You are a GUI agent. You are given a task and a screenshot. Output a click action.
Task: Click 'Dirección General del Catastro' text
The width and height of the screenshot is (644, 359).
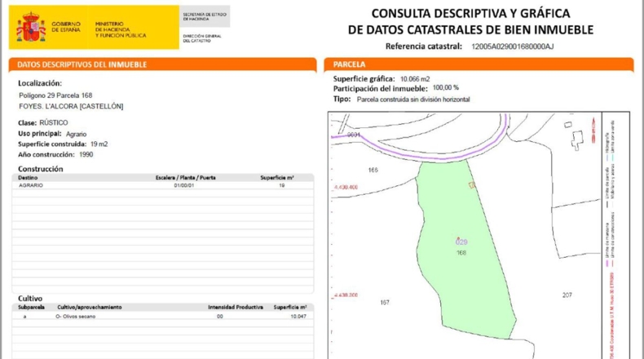click(x=202, y=38)
